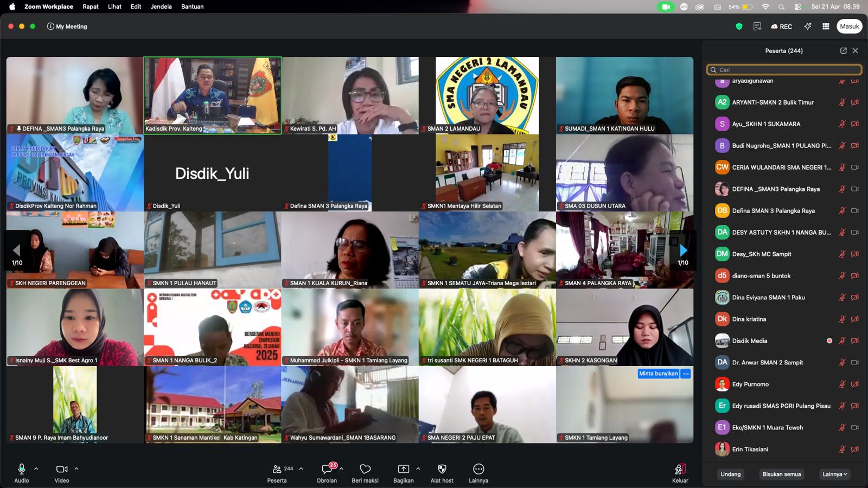Click the green encryption shield icon
Image resolution: width=868 pixels, height=488 pixels.
tap(739, 26)
